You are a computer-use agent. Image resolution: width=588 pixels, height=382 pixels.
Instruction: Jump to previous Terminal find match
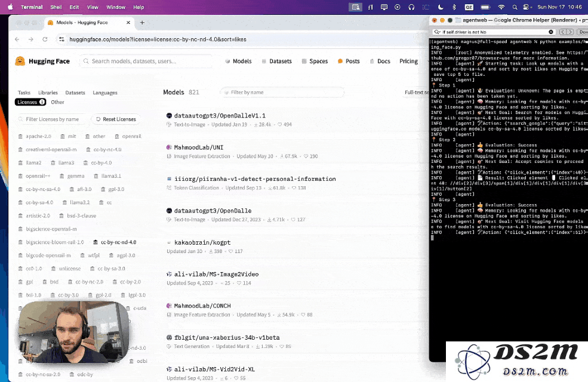tap(563, 32)
